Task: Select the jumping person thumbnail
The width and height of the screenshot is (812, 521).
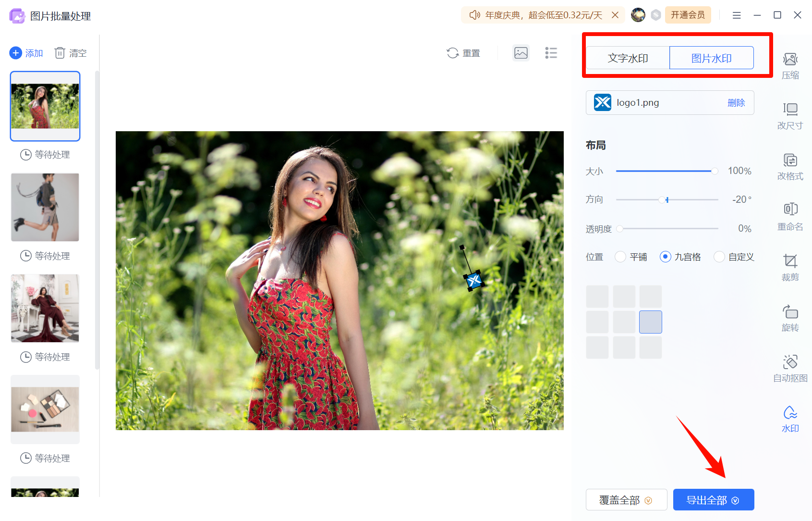Action: tap(45, 207)
